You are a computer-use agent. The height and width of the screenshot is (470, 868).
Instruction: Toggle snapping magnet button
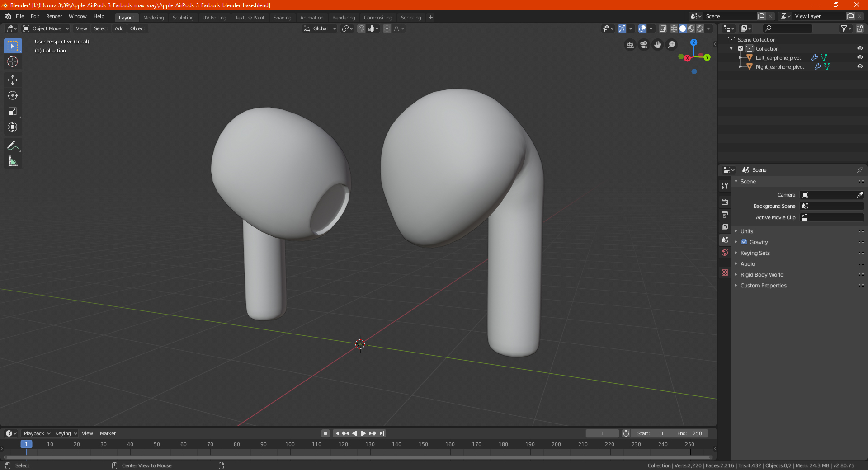point(361,28)
